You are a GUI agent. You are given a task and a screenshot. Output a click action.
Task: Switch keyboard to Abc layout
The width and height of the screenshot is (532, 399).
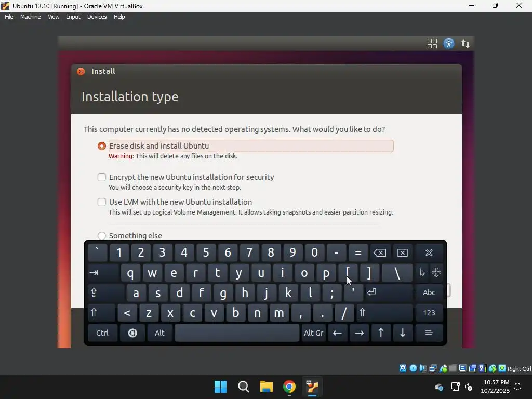[x=429, y=292]
